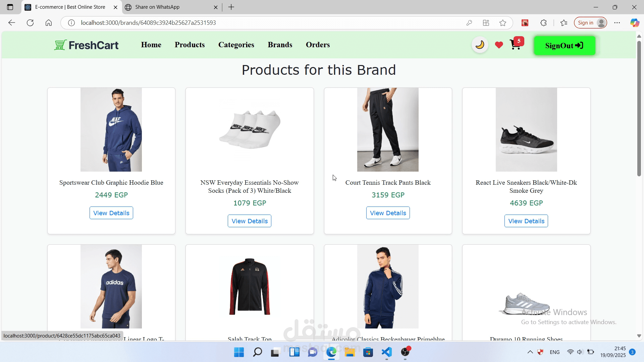The height and width of the screenshot is (362, 644).
Task: Click the FreshCart logo
Action: [x=86, y=45]
